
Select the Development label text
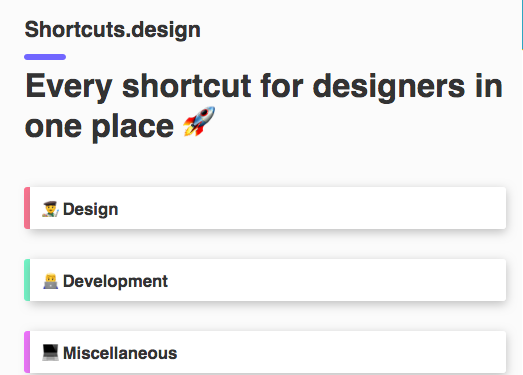[115, 282]
